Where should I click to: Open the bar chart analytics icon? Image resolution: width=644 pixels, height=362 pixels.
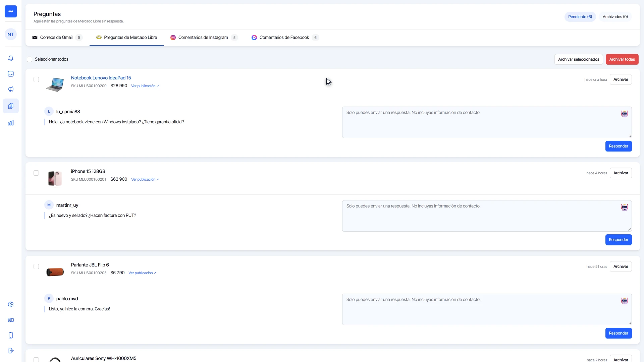tap(11, 123)
